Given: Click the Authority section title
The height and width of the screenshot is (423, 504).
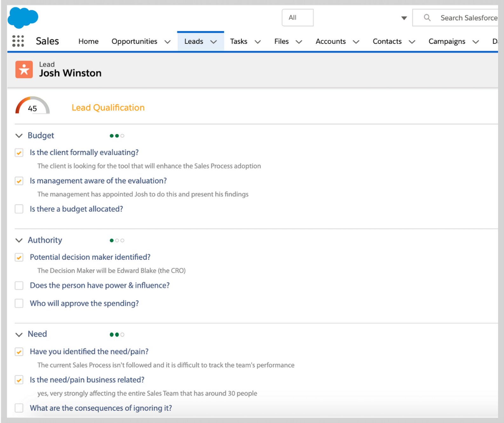Looking at the screenshot, I should tap(45, 240).
